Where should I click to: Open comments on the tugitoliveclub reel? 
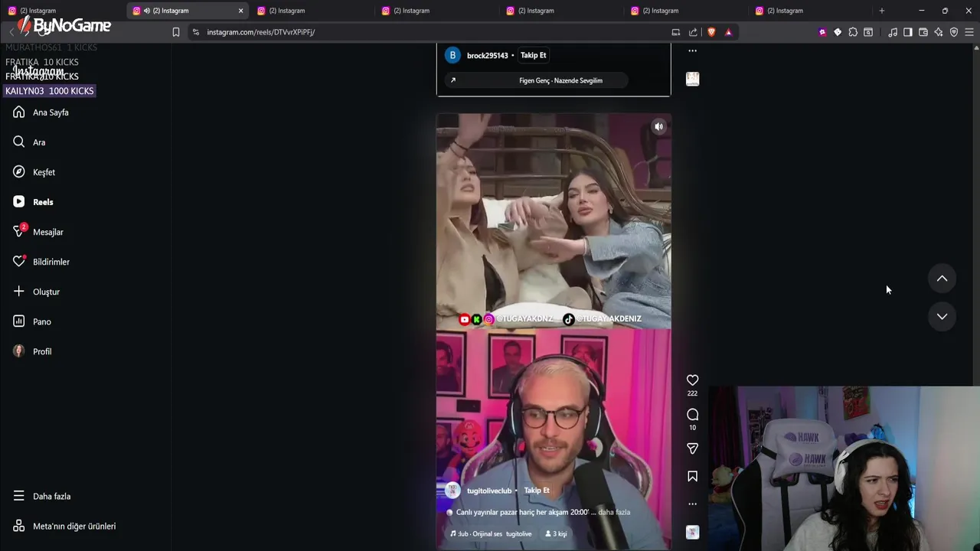click(692, 414)
